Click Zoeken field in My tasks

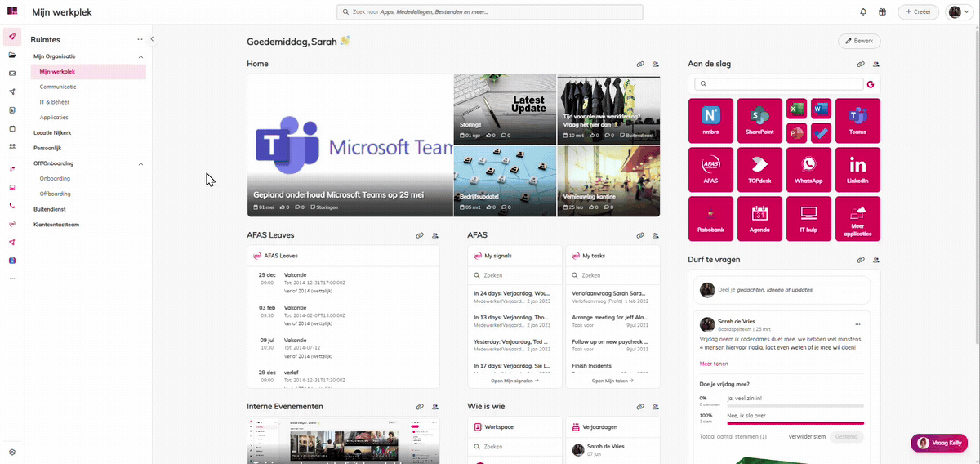(612, 276)
